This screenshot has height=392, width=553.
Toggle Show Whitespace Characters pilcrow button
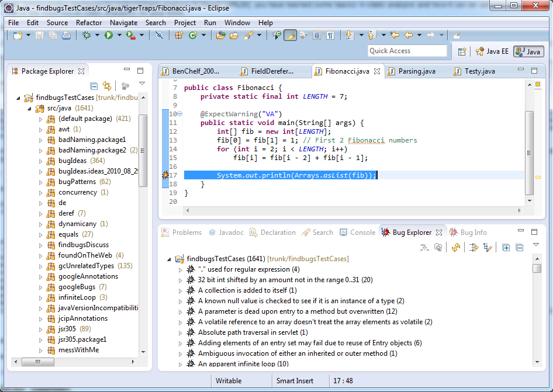[330, 36]
